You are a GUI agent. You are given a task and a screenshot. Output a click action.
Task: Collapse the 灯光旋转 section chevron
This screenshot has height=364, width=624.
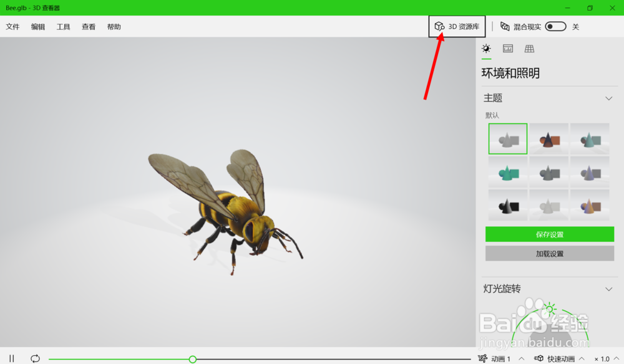click(608, 289)
